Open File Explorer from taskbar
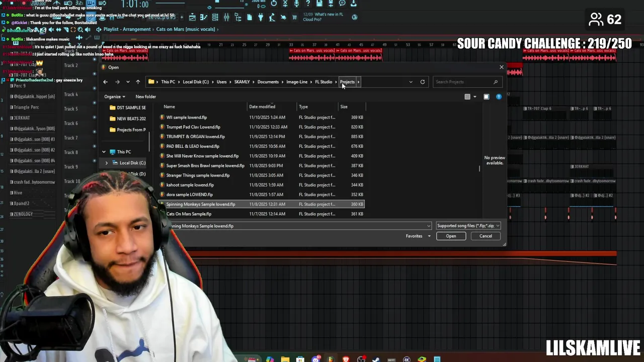644x362 pixels. pyautogui.click(x=285, y=359)
